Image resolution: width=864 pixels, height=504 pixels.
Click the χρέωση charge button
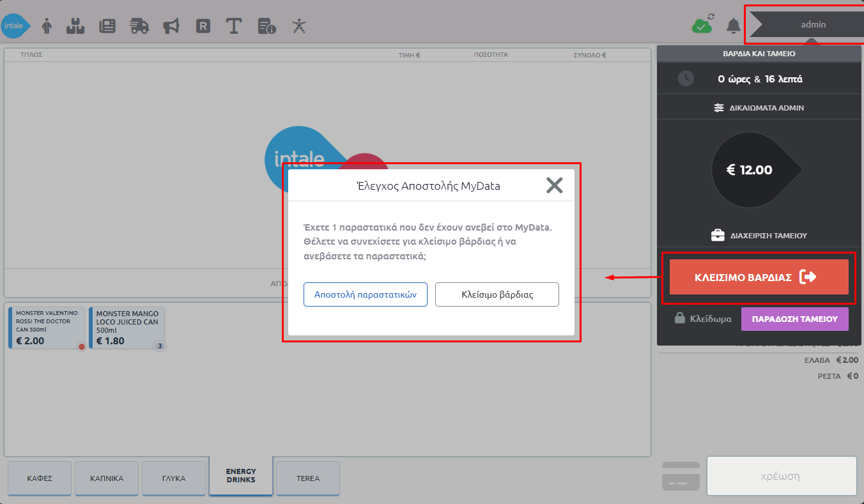781,476
